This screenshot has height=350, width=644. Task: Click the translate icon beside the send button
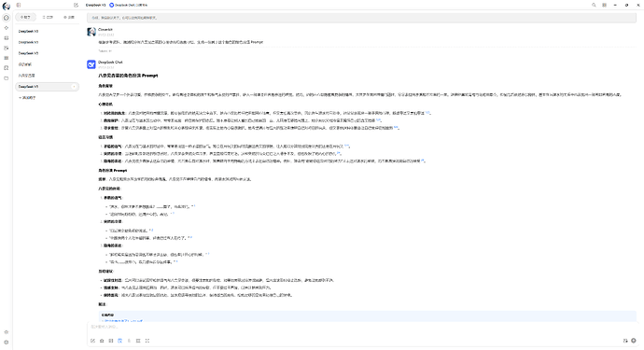pyautogui.click(x=625, y=341)
